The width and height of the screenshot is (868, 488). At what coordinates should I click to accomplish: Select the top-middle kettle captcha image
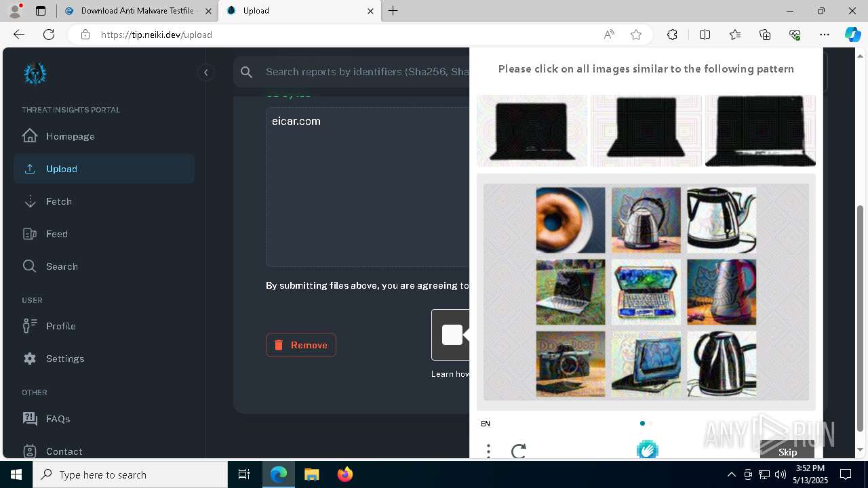(646, 220)
